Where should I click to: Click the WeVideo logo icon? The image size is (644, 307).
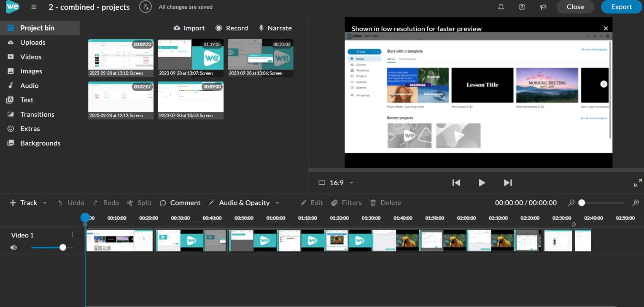click(13, 7)
